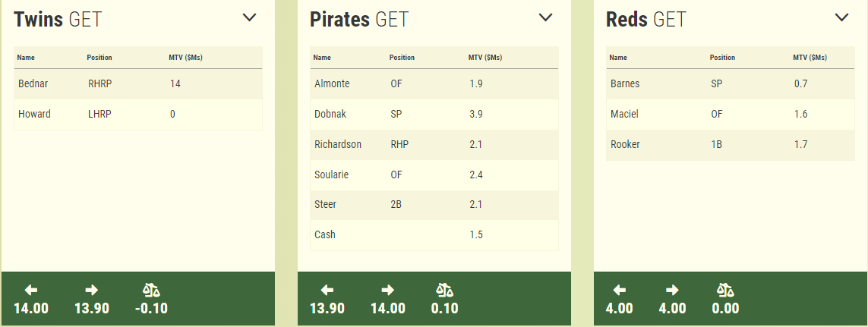Screen dimensions: 868x327
Task: Click right arrow icon in Twins footer
Action: click(x=91, y=290)
